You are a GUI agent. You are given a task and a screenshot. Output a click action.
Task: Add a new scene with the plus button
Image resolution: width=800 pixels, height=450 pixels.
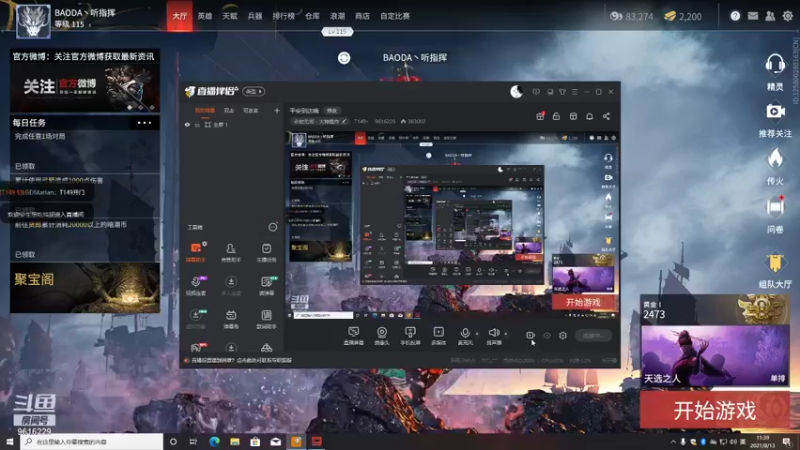277,110
